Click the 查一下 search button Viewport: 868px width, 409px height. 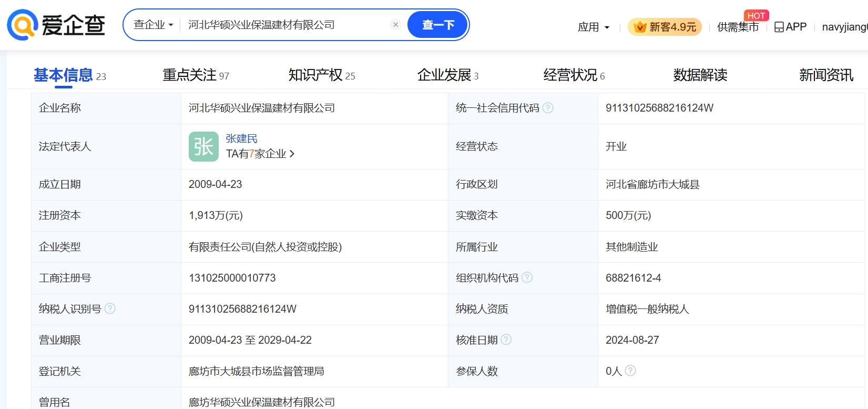click(x=438, y=25)
